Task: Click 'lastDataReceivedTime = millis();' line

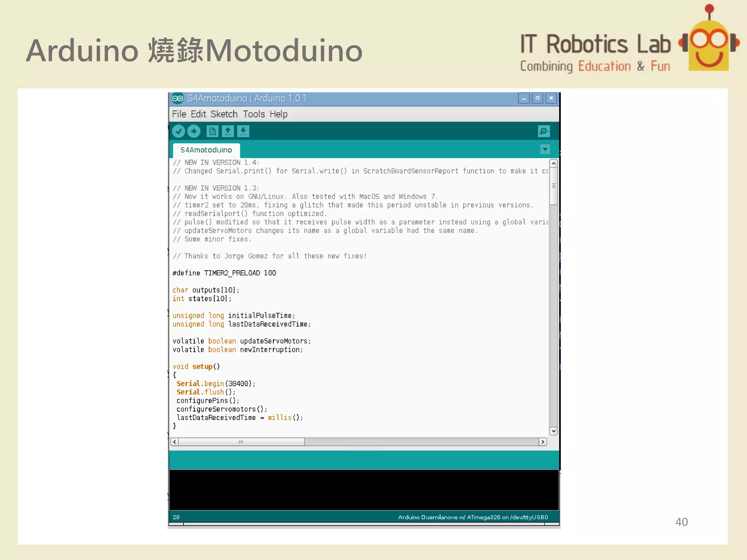Action: click(x=240, y=418)
